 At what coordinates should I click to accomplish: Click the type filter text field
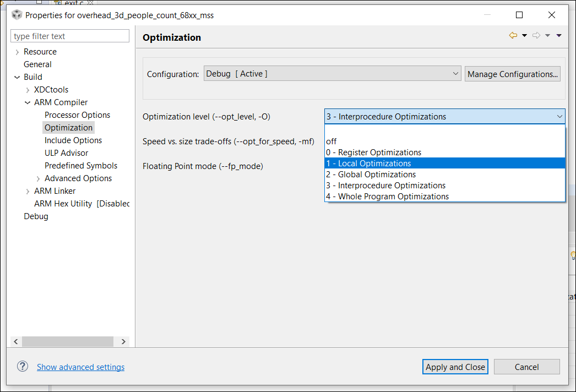click(x=70, y=36)
